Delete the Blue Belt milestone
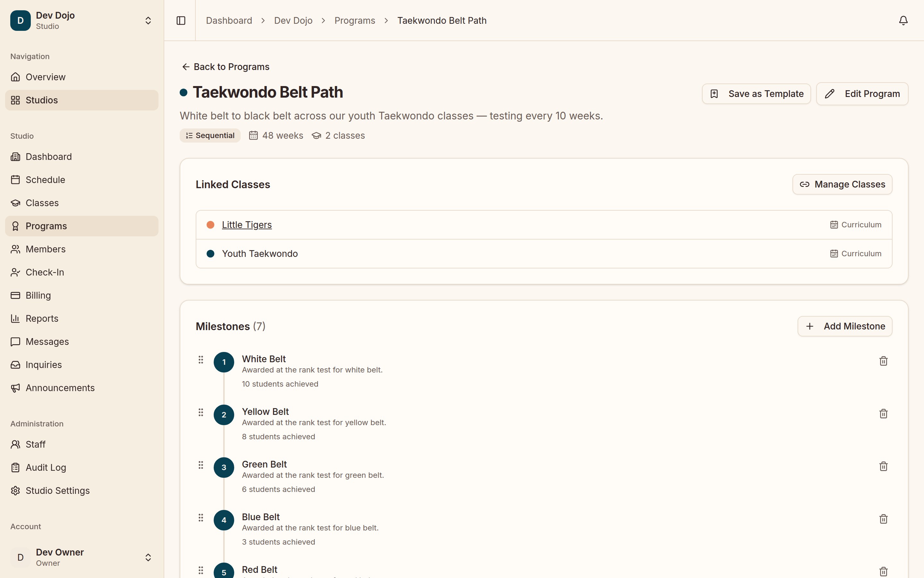Image resolution: width=924 pixels, height=578 pixels. tap(883, 519)
